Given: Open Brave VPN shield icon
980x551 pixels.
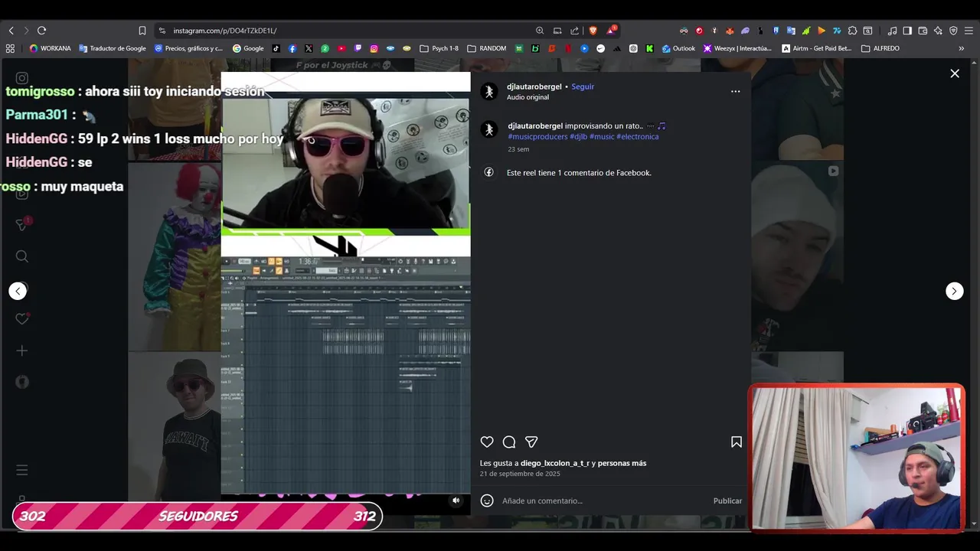Looking at the screenshot, I should coord(953,31).
